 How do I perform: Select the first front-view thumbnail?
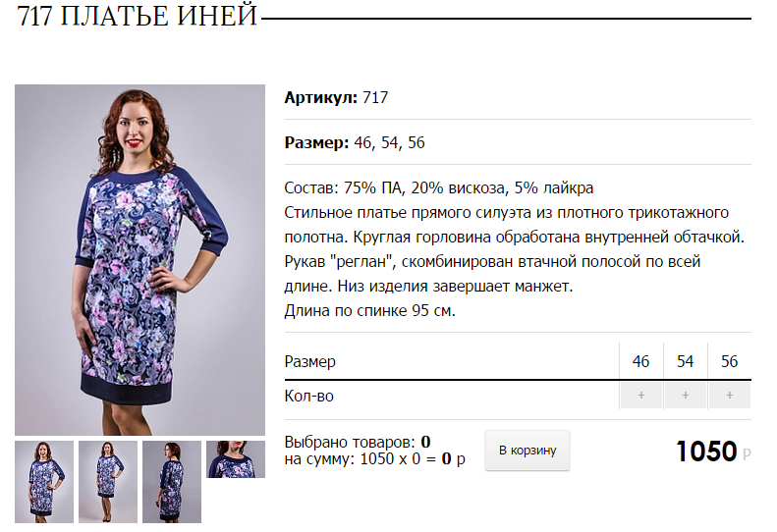[x=44, y=482]
